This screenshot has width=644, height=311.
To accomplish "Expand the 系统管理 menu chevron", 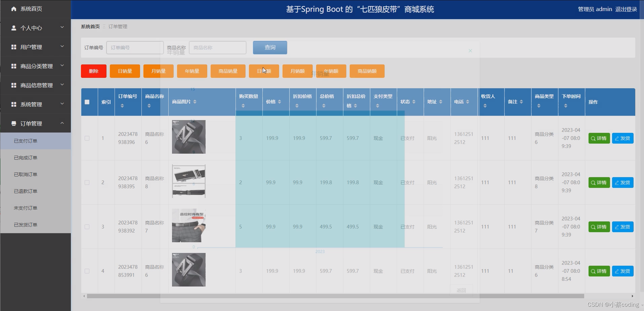I will pos(62,104).
